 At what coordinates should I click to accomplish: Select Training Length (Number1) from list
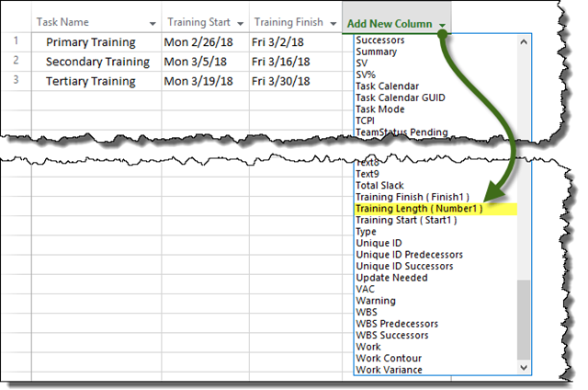(418, 209)
